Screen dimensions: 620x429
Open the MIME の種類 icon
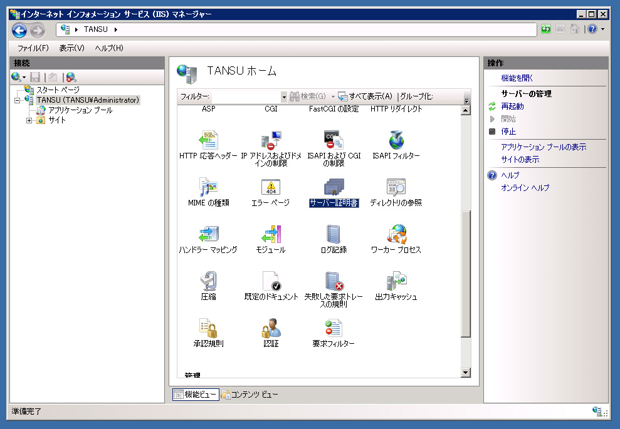point(208,187)
